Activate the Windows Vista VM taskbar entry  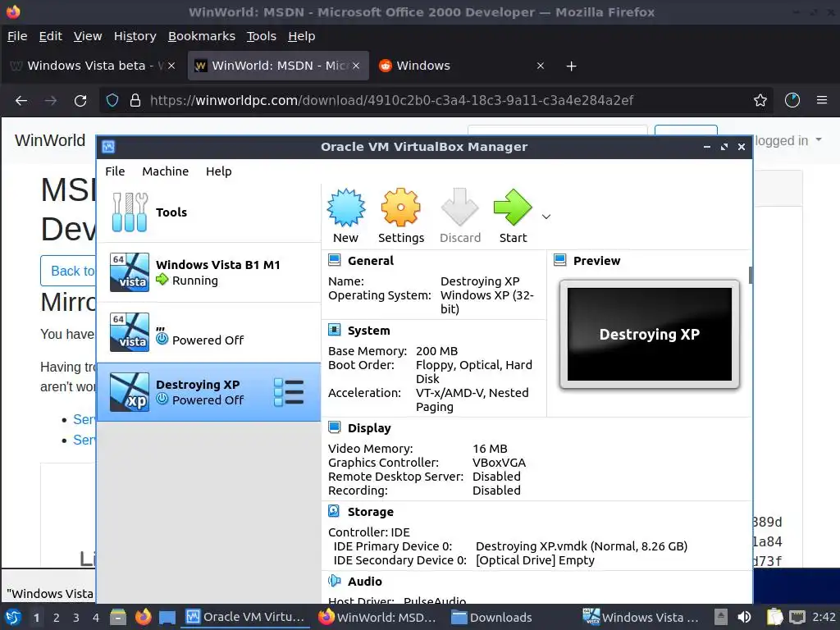coord(641,617)
